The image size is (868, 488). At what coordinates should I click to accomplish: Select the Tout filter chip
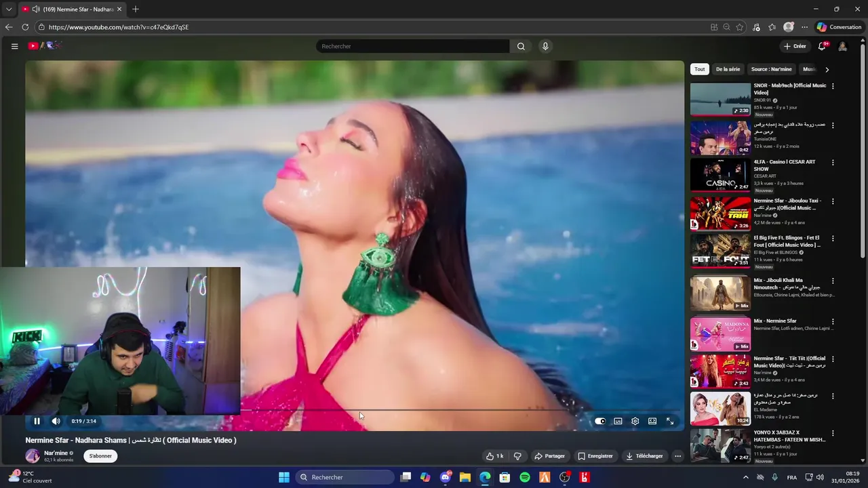point(699,69)
